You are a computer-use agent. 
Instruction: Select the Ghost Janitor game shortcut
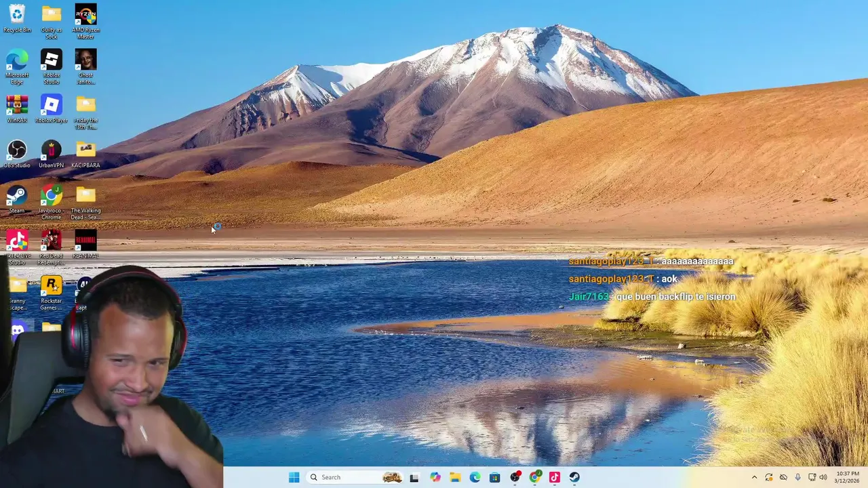tap(85, 66)
